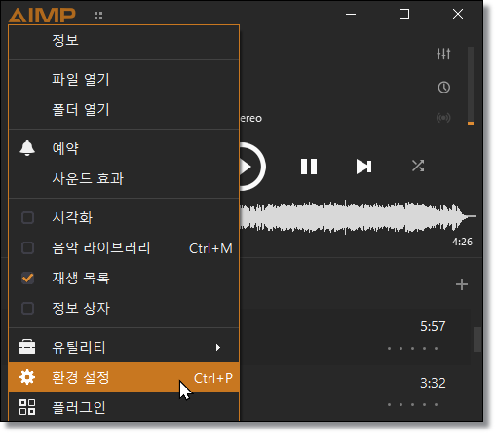This screenshot has height=448, width=495.
Task: Click the internet radio broadcast icon
Action: click(443, 117)
